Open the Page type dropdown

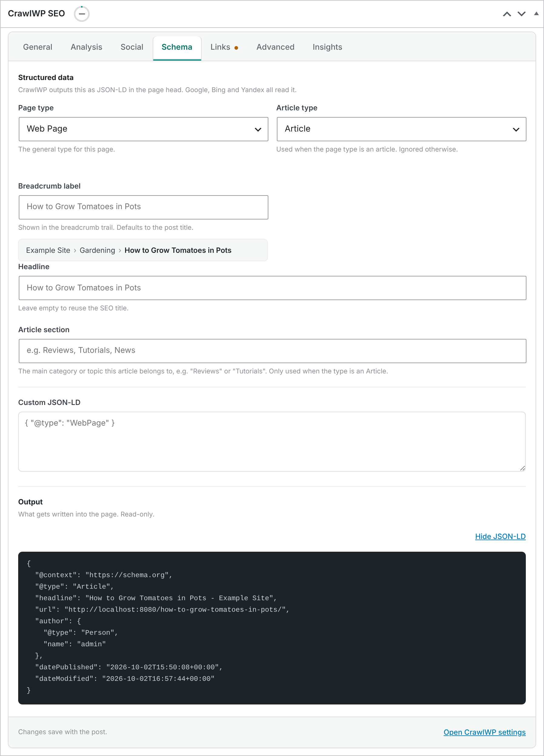(143, 129)
